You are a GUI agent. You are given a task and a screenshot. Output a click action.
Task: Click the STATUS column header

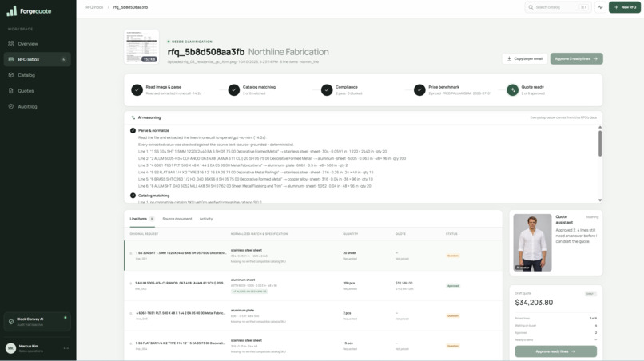[x=451, y=234]
